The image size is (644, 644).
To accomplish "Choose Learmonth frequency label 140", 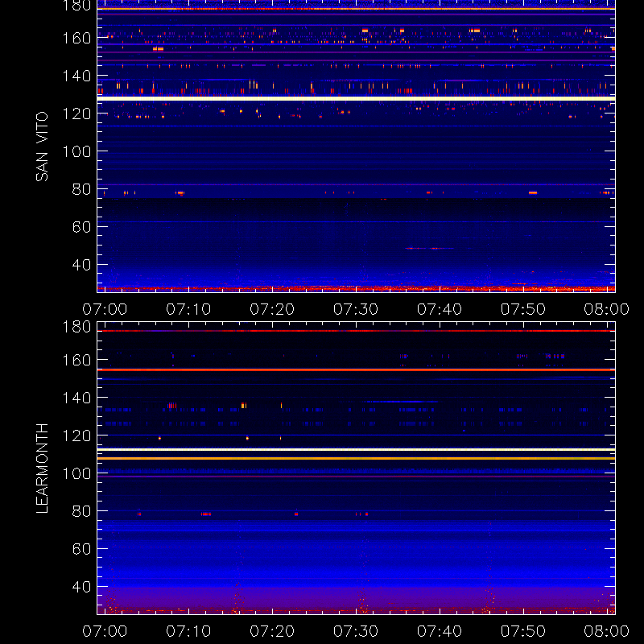I will (76, 398).
